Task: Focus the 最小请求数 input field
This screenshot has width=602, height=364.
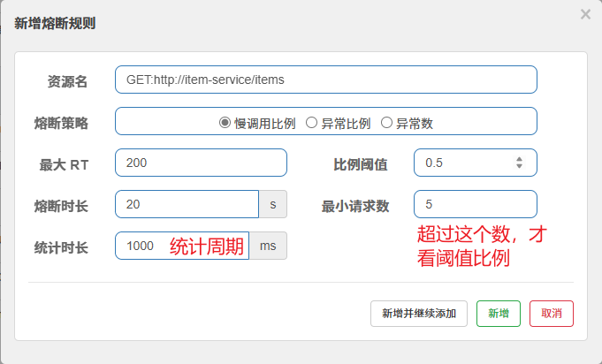Action: tap(476, 204)
